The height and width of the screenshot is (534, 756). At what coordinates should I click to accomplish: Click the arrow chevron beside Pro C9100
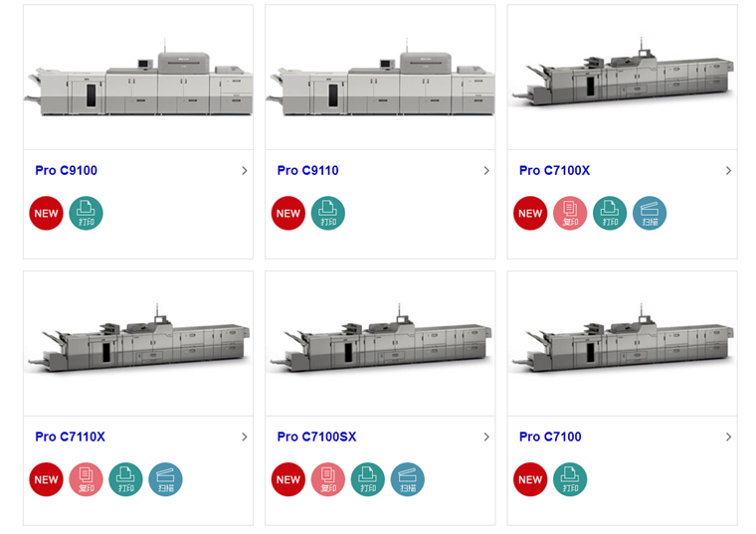(245, 171)
